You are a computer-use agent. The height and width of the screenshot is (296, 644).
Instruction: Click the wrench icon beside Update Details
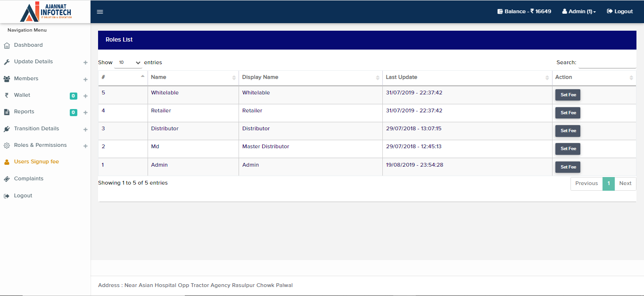coord(7,62)
